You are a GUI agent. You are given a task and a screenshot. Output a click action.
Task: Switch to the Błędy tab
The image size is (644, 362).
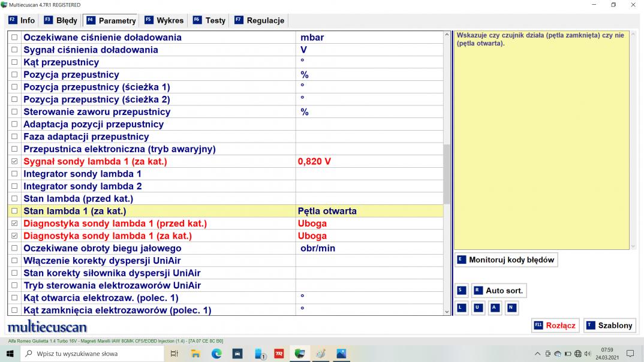point(61,20)
